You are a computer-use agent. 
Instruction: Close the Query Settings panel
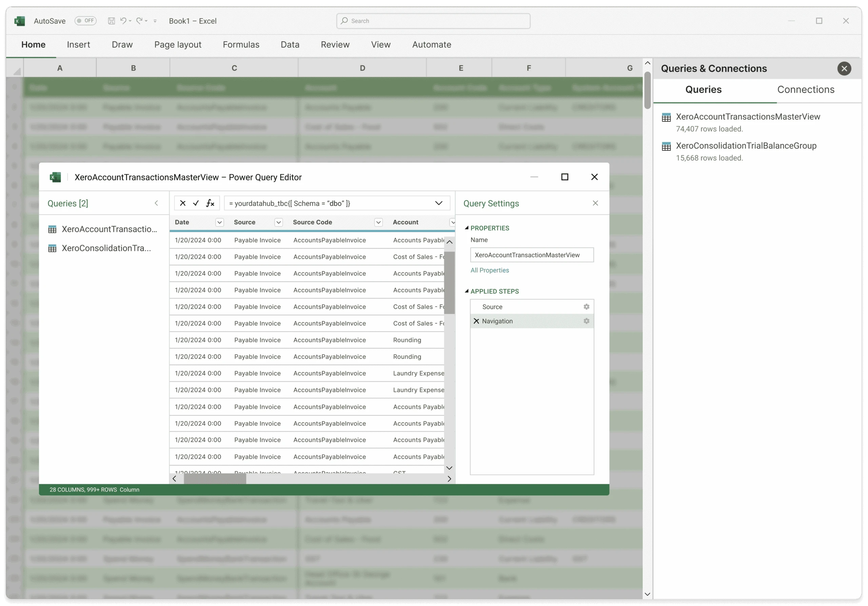[595, 203]
